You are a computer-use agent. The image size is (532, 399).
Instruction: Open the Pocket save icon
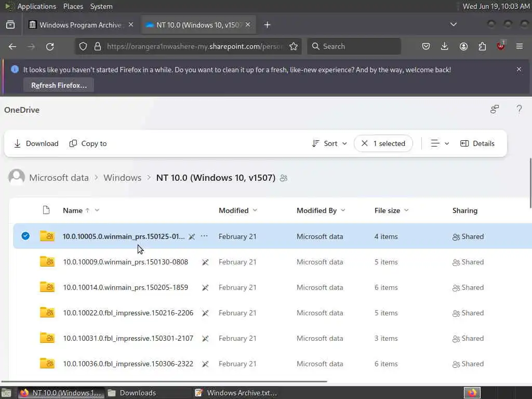click(426, 46)
